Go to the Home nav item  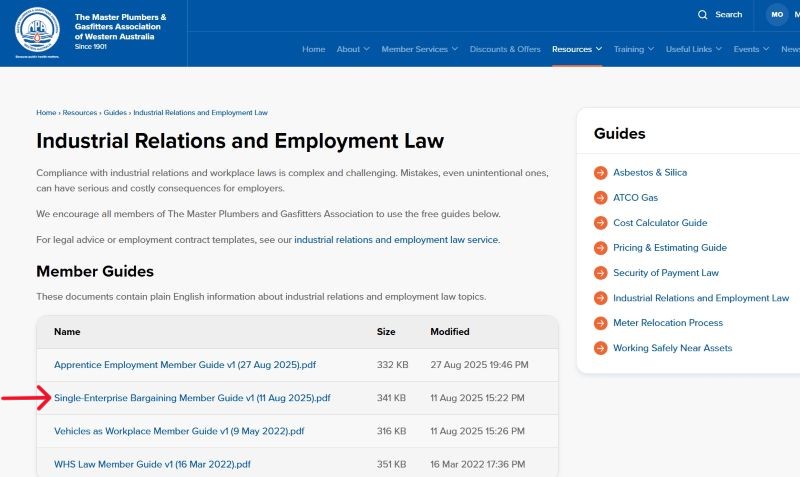(x=313, y=49)
